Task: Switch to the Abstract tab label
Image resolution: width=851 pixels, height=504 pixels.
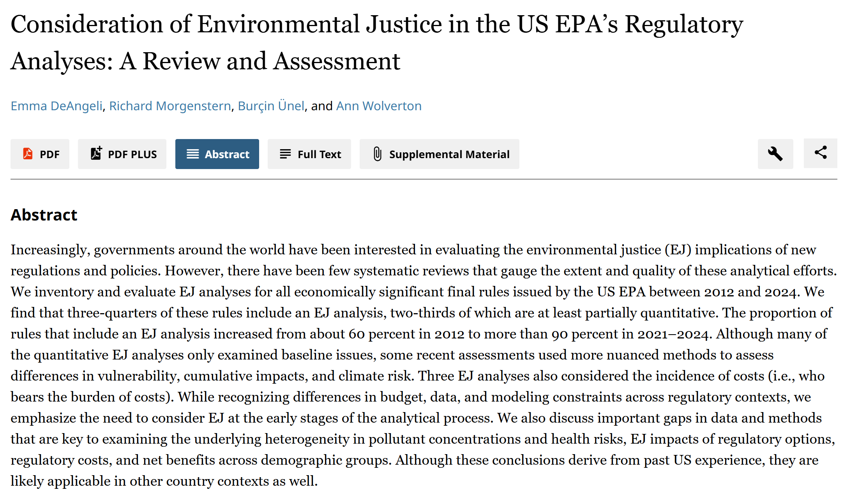Action: point(227,155)
